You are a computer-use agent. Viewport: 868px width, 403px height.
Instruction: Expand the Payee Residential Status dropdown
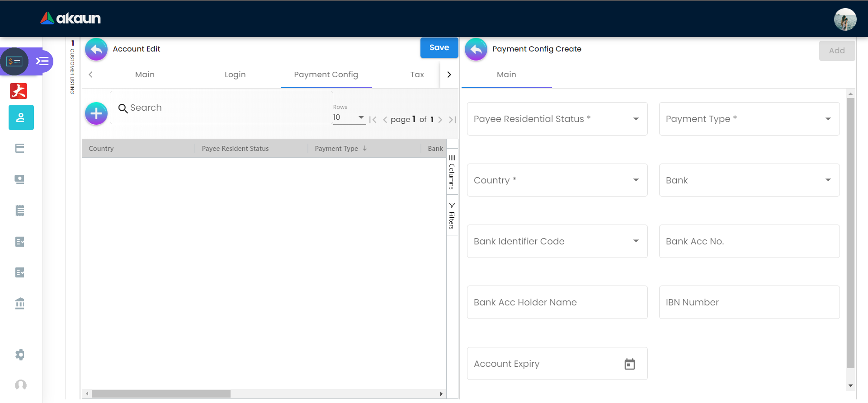[x=557, y=119]
